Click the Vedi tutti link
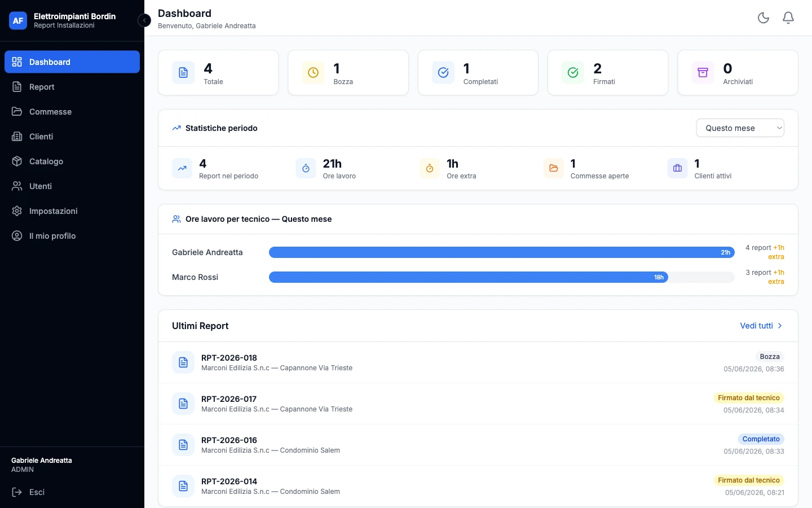The width and height of the screenshot is (812, 508). pos(761,326)
